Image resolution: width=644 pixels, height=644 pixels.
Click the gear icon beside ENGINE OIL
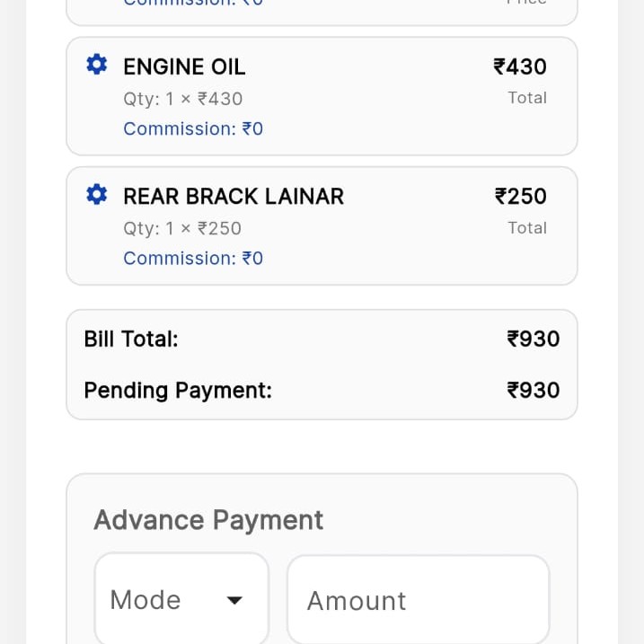tap(96, 65)
